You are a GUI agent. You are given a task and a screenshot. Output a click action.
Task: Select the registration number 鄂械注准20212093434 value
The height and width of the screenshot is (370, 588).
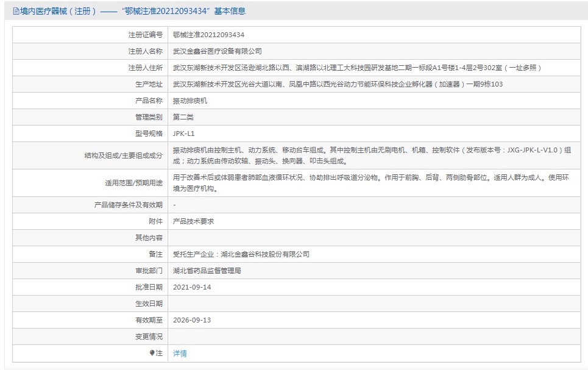click(x=208, y=35)
